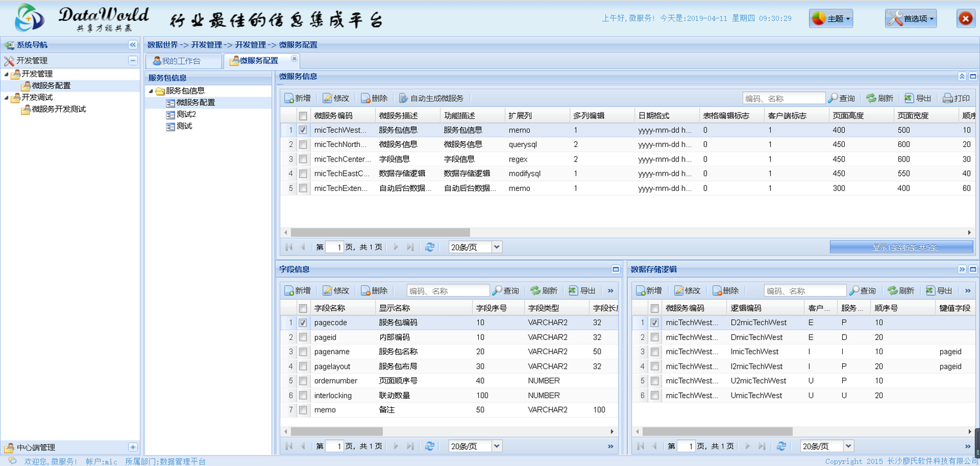Click 新增 in 字段信息 toolbar

point(297,291)
